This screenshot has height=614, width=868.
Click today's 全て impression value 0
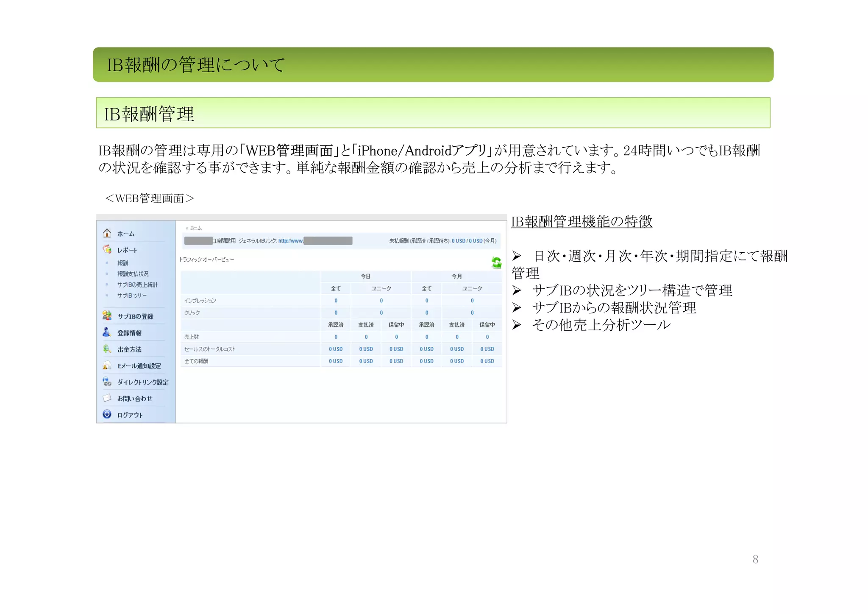tap(336, 301)
